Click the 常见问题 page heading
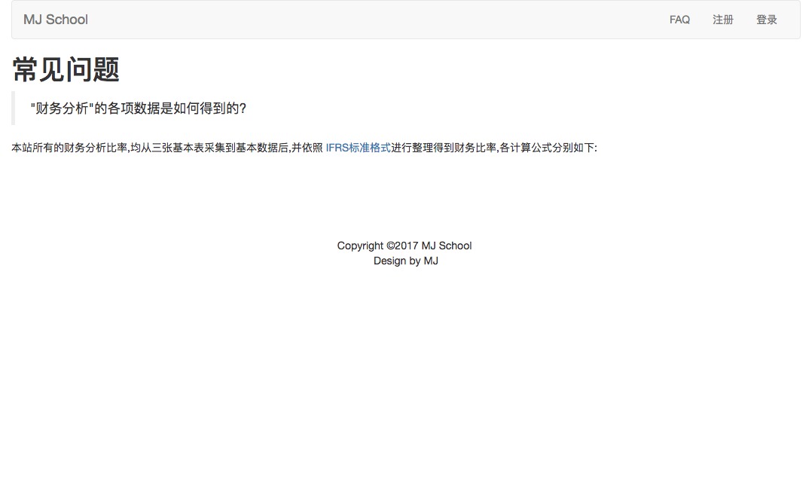 click(66, 69)
